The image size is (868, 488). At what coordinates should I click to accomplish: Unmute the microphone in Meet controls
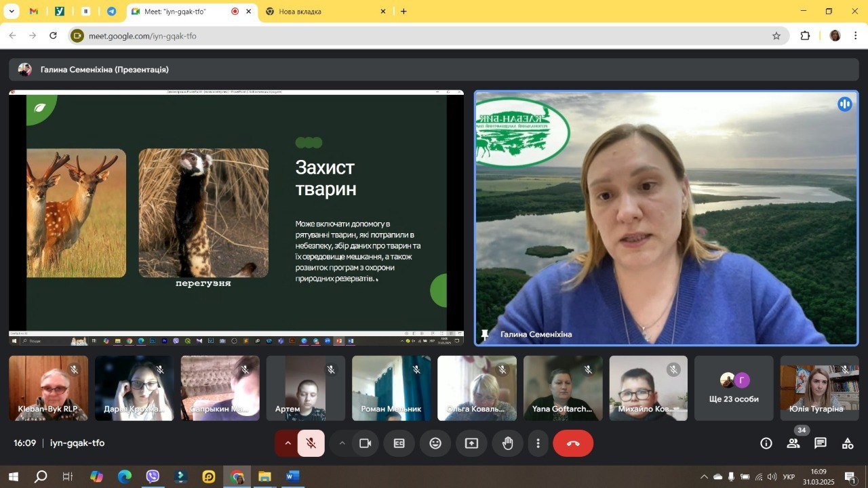click(x=311, y=443)
